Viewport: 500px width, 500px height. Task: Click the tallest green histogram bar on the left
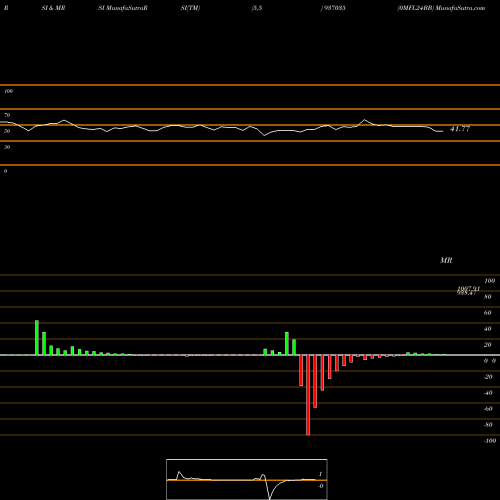tap(37, 338)
